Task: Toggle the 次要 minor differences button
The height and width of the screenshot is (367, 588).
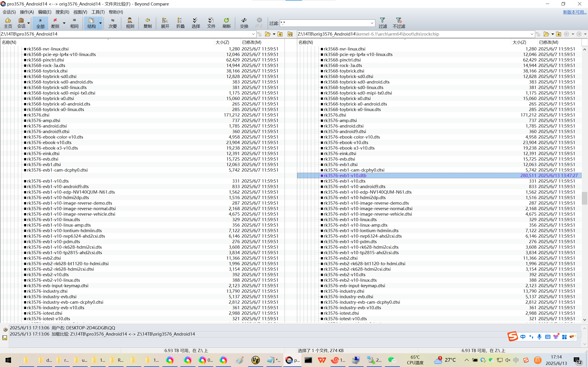Action: pos(113,23)
